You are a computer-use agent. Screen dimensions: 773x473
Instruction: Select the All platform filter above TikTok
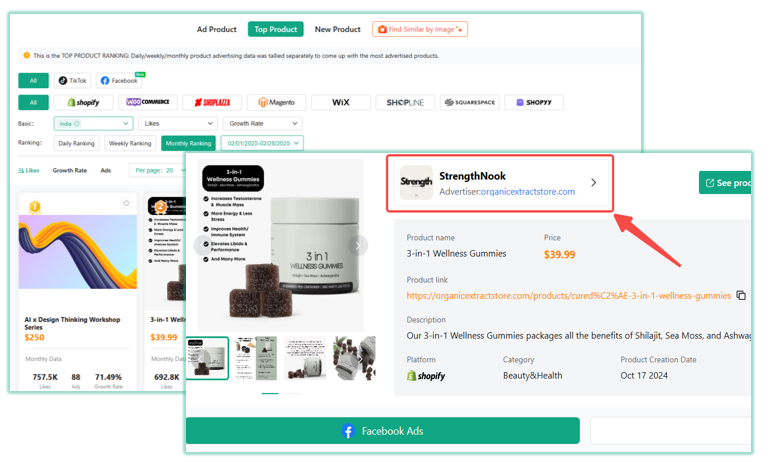(34, 80)
